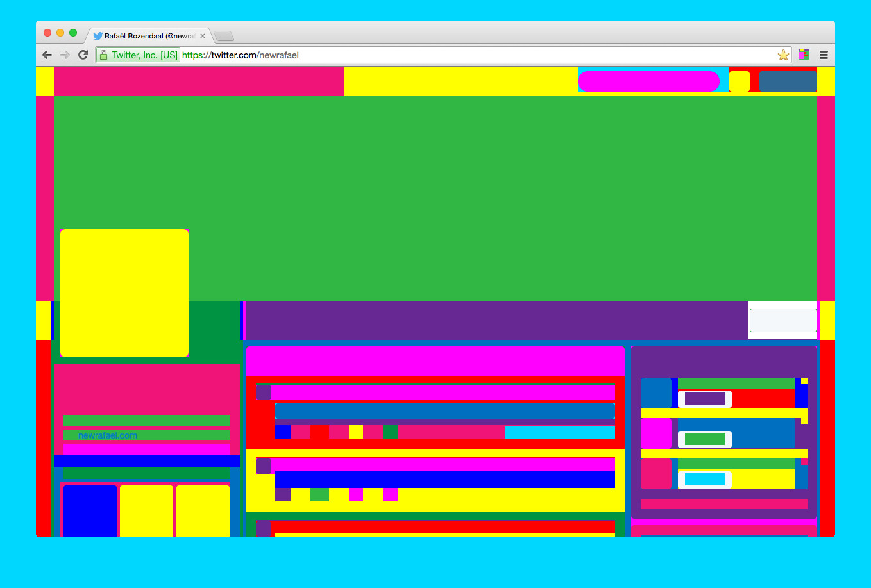Click the small yellow square in top bar
871x588 pixels.
(x=739, y=81)
